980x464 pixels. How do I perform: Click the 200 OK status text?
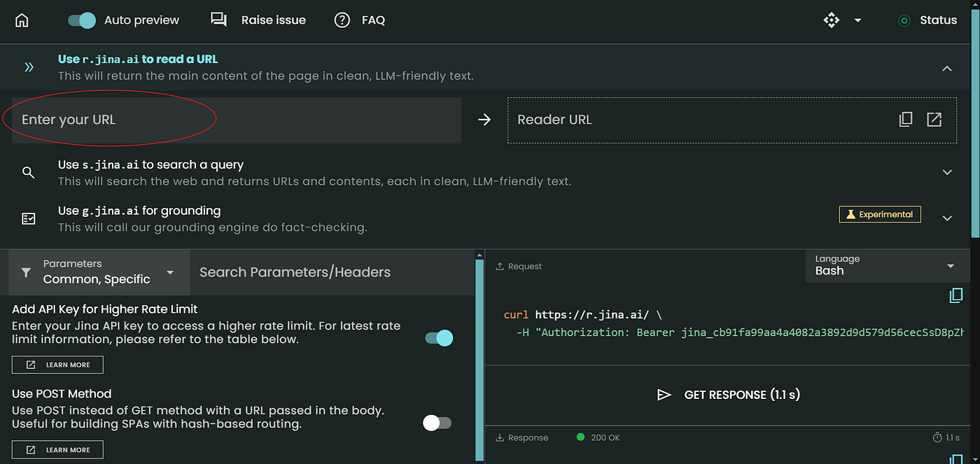pos(605,437)
